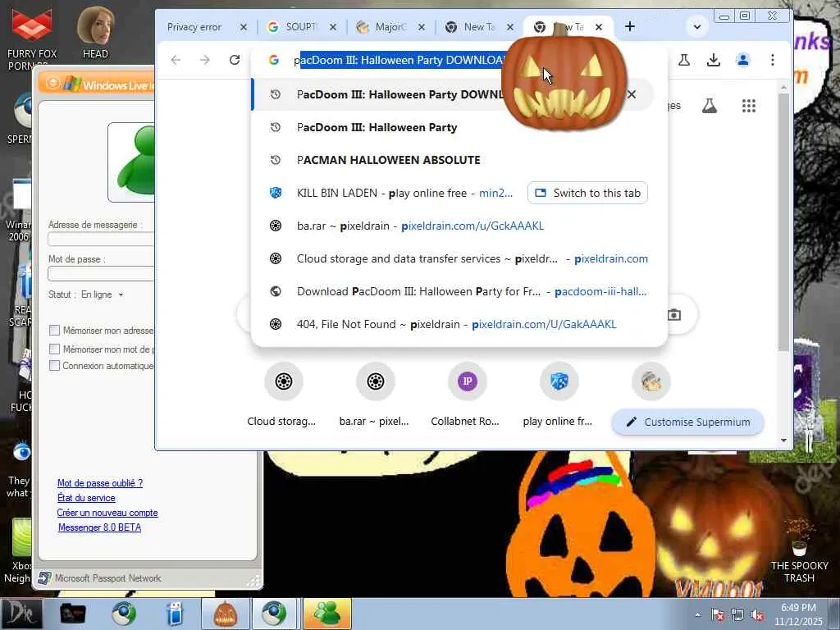The image size is (840, 630).
Task: Open ba.rar ~ pixel... shortcut tile
Action: tap(375, 395)
